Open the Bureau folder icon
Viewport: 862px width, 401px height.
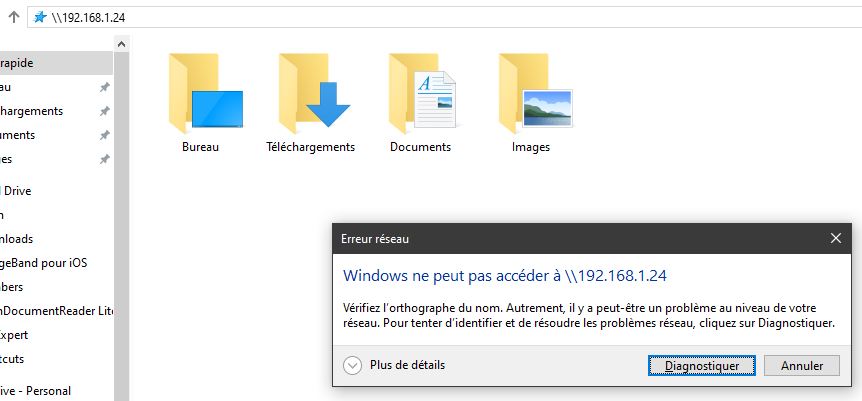tap(206, 94)
